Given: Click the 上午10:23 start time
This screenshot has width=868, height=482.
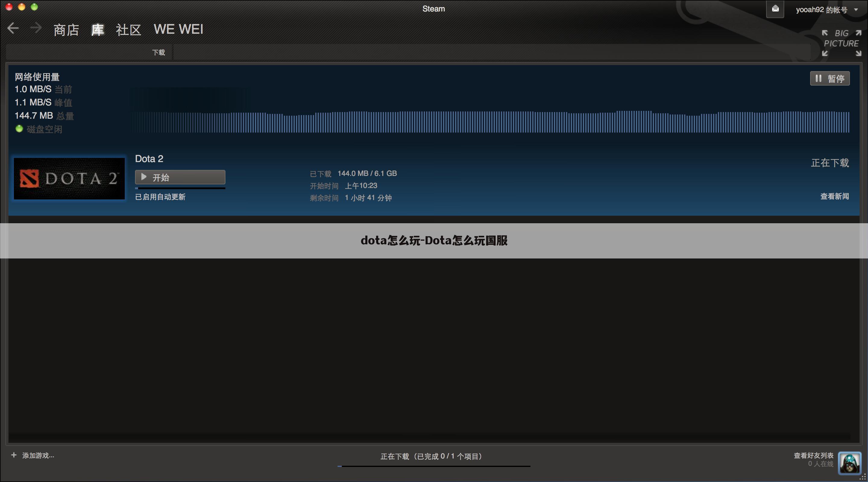Looking at the screenshot, I should click(x=361, y=186).
